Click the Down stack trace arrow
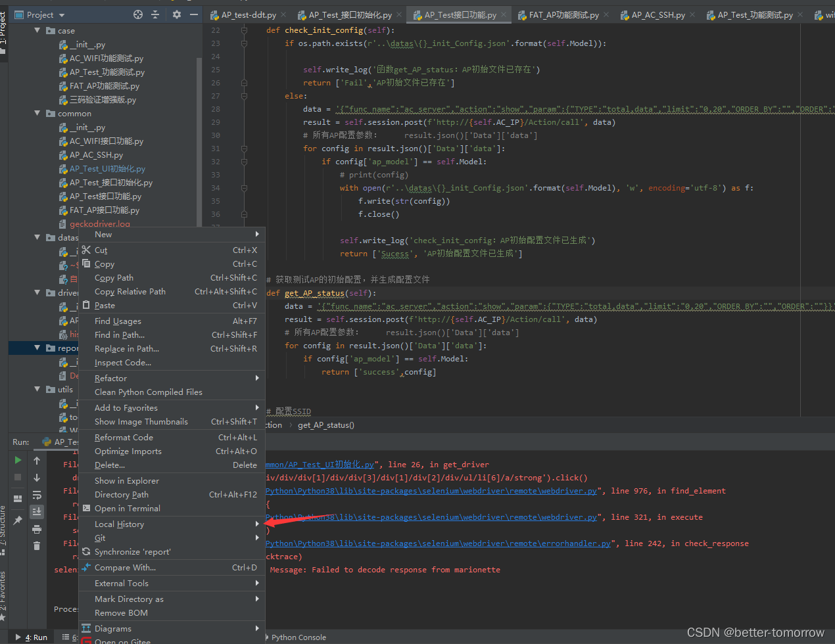The height and width of the screenshot is (644, 835). tap(37, 477)
